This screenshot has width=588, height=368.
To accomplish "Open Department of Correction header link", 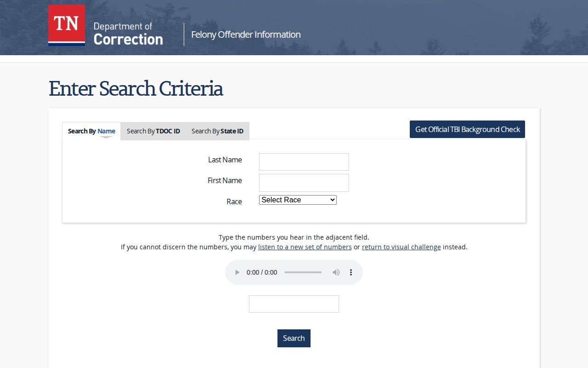I will point(128,34).
